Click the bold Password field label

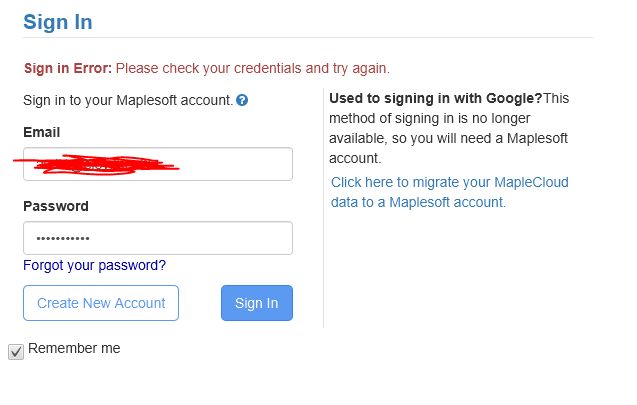56,206
